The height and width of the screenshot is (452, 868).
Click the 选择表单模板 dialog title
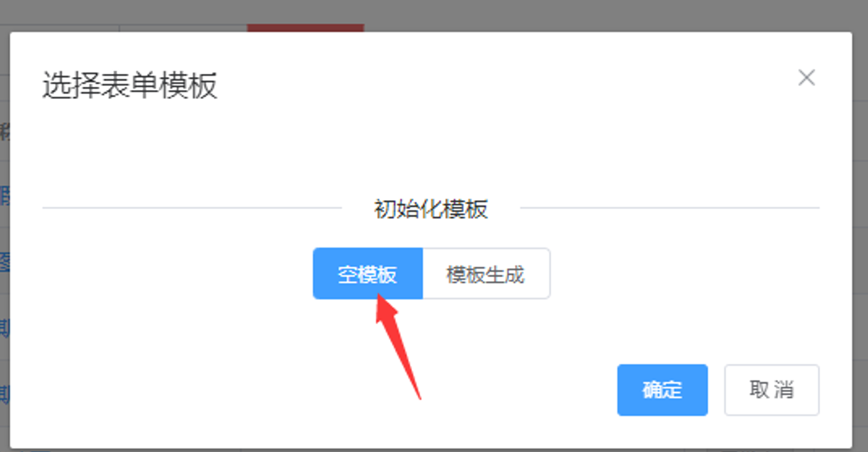(130, 86)
